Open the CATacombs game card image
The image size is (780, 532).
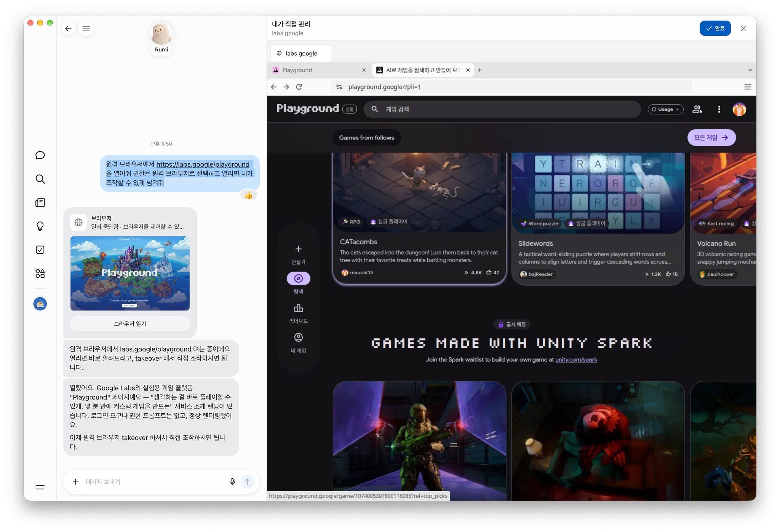tap(419, 192)
